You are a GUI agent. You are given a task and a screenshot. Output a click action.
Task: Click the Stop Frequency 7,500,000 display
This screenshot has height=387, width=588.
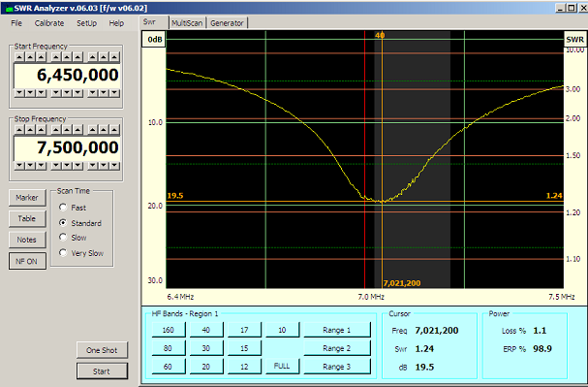click(x=67, y=147)
